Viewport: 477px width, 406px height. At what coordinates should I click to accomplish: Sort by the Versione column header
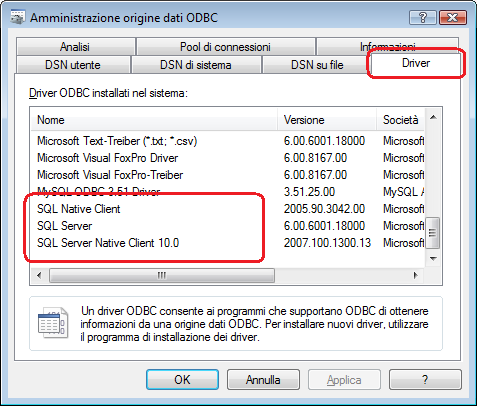tap(327, 120)
